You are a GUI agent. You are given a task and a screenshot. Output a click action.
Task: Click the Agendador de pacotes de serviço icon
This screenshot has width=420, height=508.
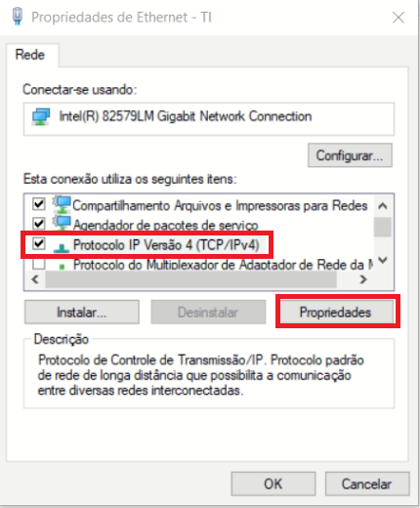tap(62, 224)
